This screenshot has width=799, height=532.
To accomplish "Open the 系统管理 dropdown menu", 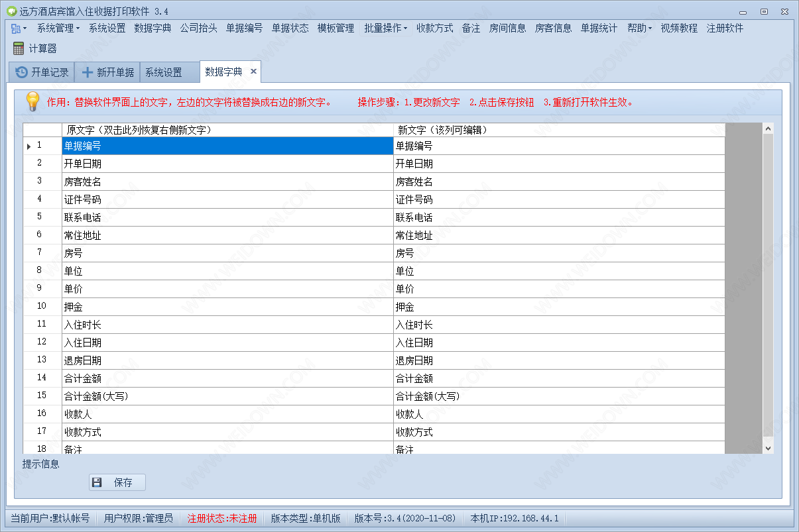I will (x=58, y=28).
